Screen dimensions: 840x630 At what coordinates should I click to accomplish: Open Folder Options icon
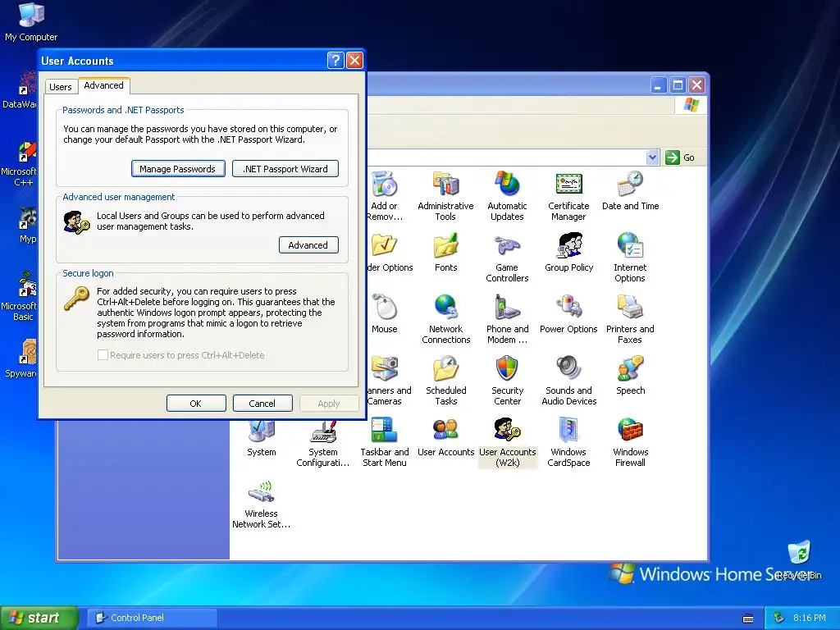(390, 253)
